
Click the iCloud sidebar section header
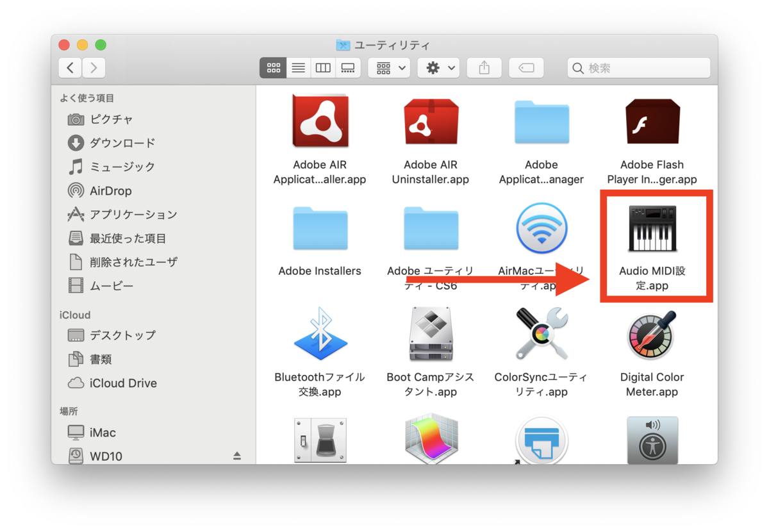click(75, 315)
